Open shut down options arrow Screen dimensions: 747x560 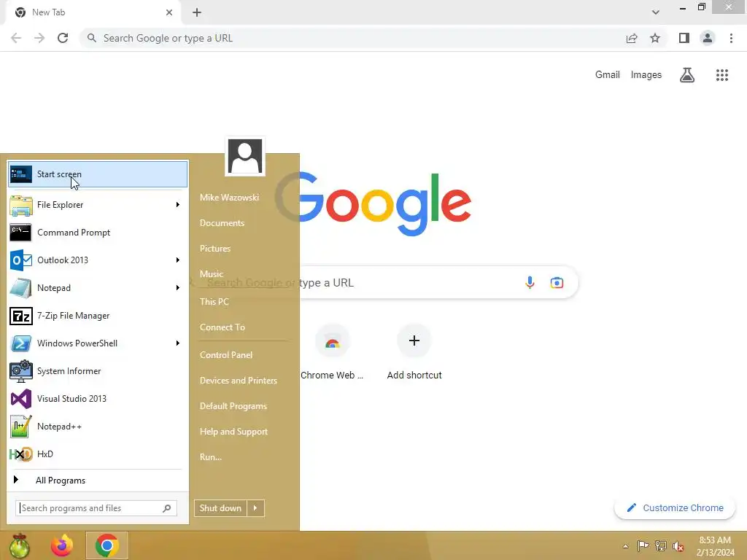(255, 508)
